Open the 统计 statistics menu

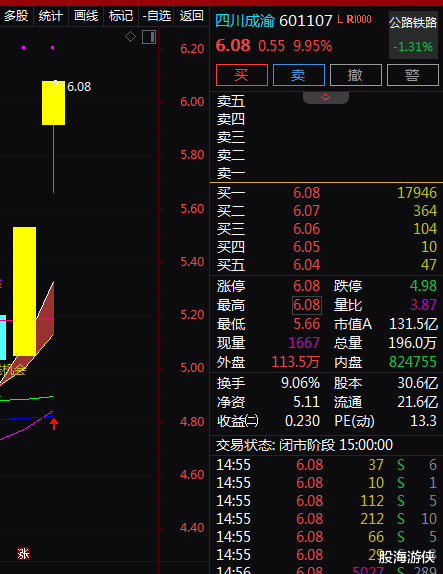pyautogui.click(x=51, y=16)
